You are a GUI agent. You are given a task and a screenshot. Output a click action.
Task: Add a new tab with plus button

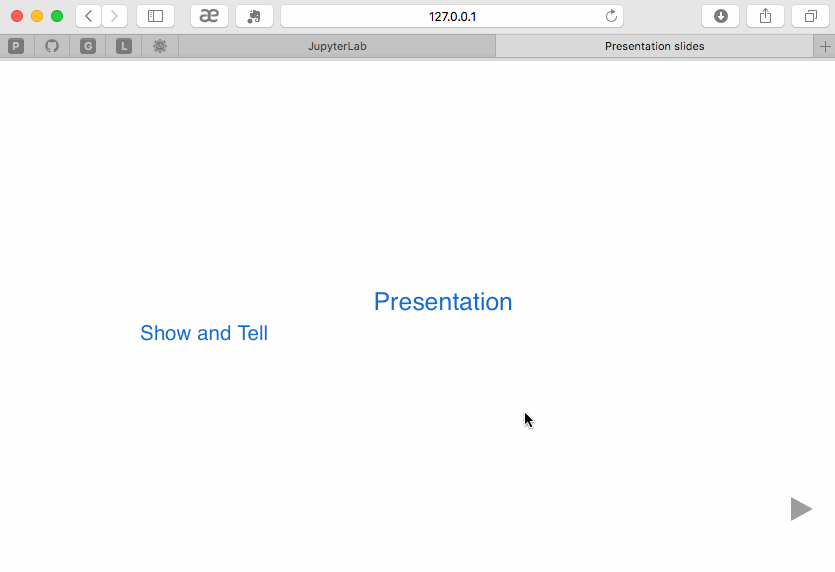[825, 46]
